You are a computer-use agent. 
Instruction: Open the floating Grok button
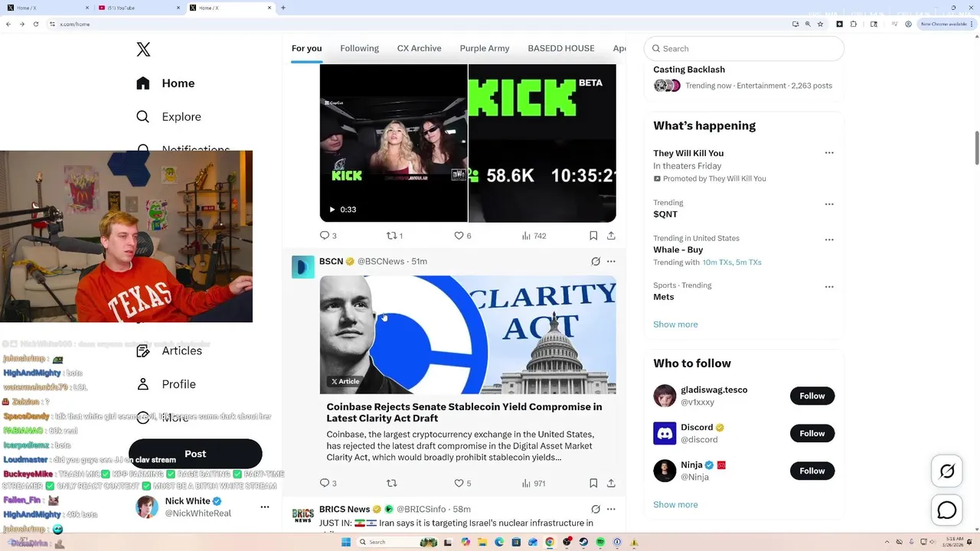(x=947, y=471)
